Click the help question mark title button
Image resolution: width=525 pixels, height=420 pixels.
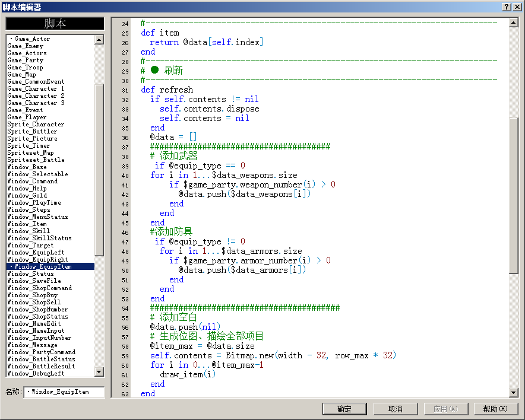click(x=507, y=7)
